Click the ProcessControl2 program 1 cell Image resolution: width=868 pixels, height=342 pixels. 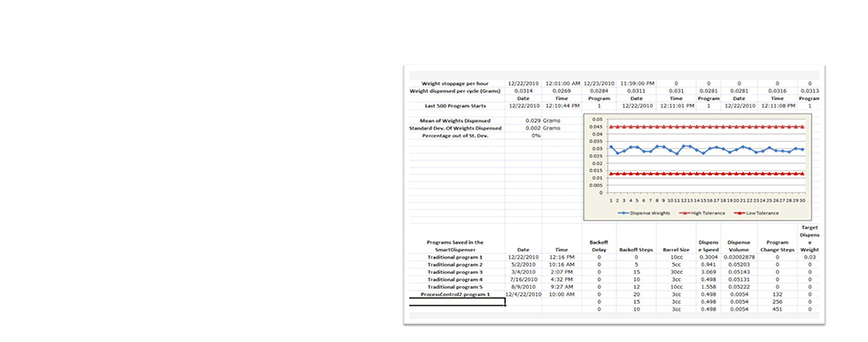coord(455,294)
